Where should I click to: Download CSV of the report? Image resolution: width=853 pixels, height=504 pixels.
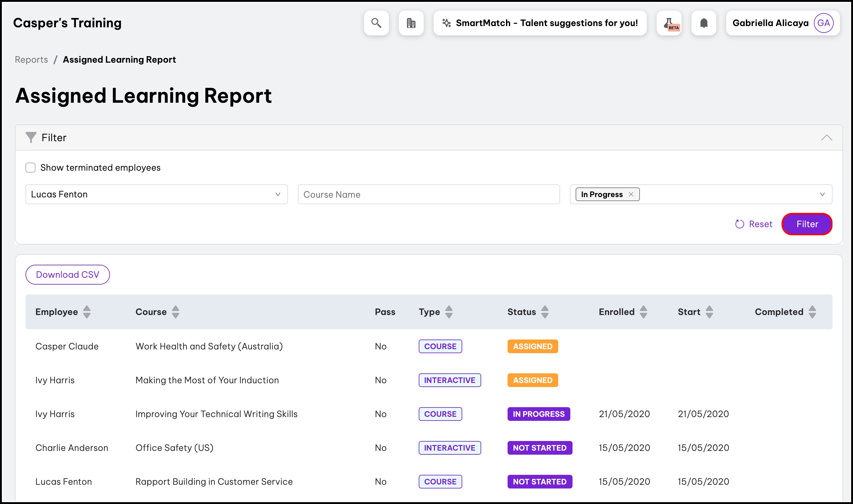tap(68, 274)
